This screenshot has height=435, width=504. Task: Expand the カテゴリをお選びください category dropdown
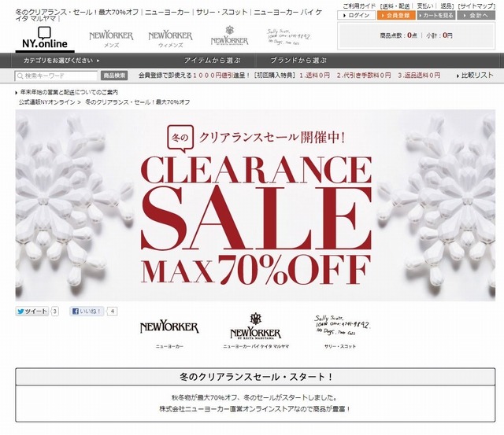click(61, 61)
